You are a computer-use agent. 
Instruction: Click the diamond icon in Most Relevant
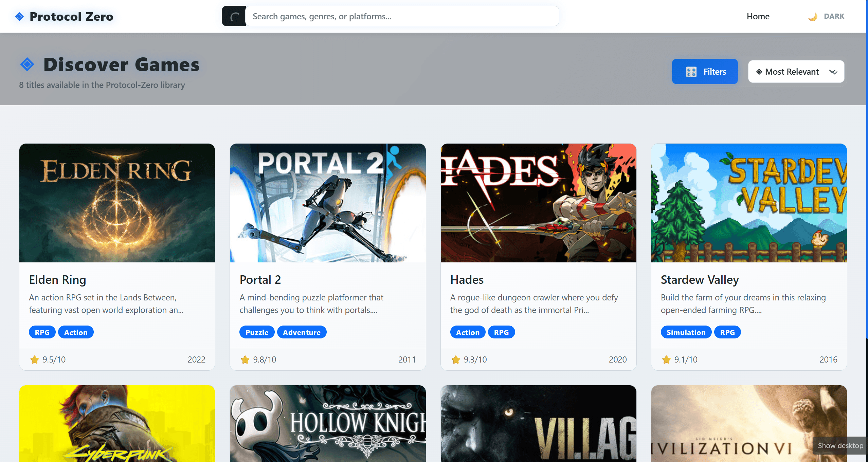(x=759, y=72)
